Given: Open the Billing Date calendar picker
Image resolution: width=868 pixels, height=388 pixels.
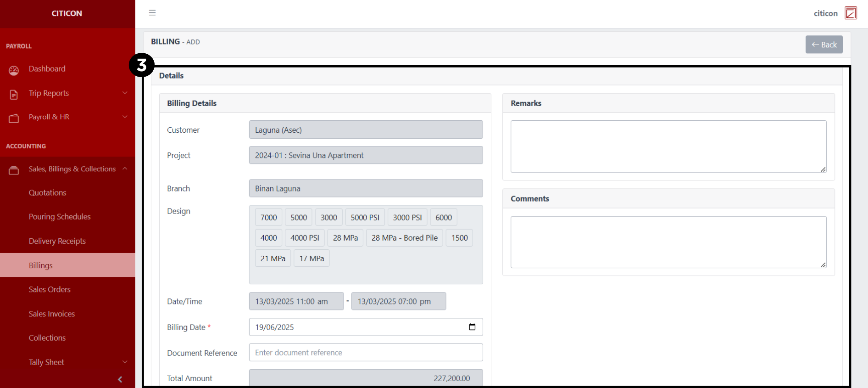Looking at the screenshot, I should pyautogui.click(x=472, y=327).
